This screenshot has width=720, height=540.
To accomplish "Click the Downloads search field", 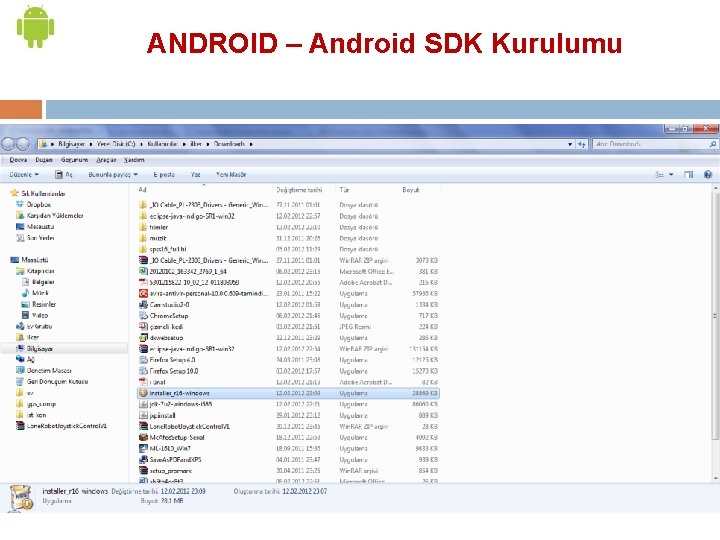I will 650,144.
